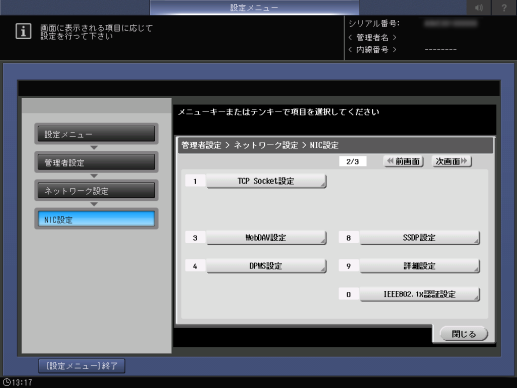Click the number 3 key label

tap(195, 238)
